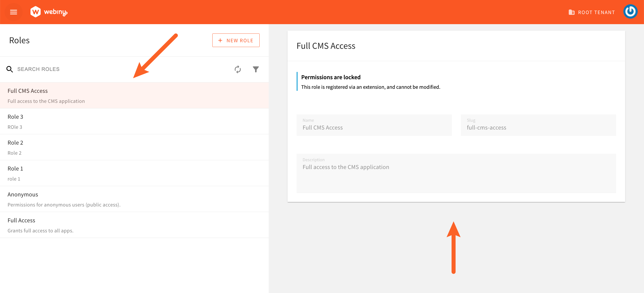Click the Webiny logo

(49, 12)
